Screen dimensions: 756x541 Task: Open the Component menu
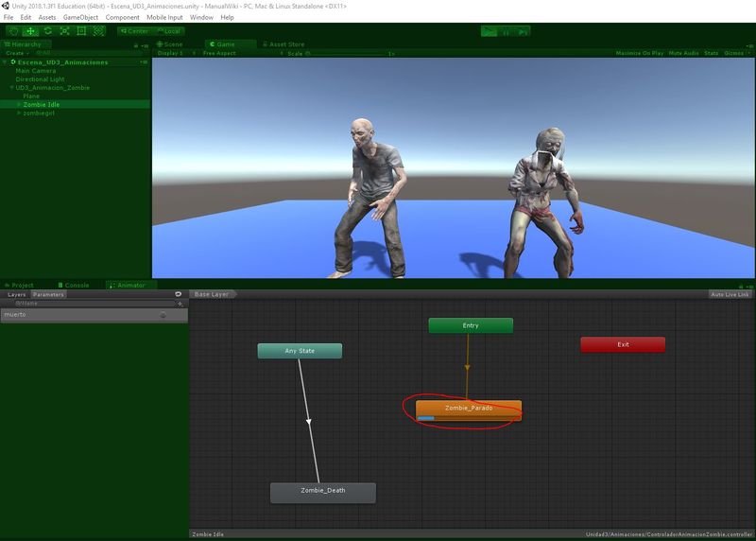[123, 17]
